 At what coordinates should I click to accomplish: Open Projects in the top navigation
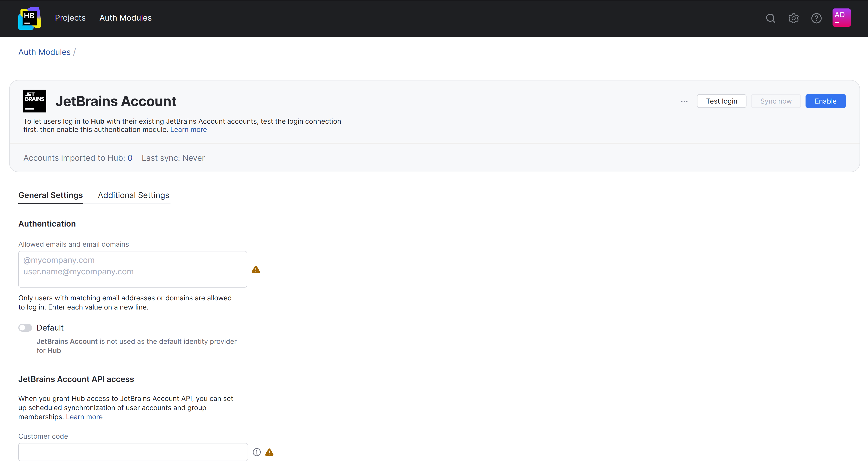[70, 18]
